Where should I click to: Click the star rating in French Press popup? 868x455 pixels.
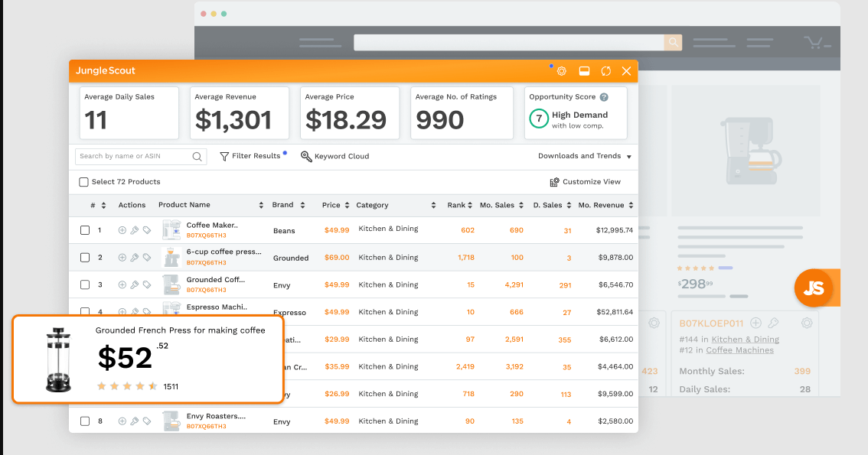pyautogui.click(x=127, y=386)
